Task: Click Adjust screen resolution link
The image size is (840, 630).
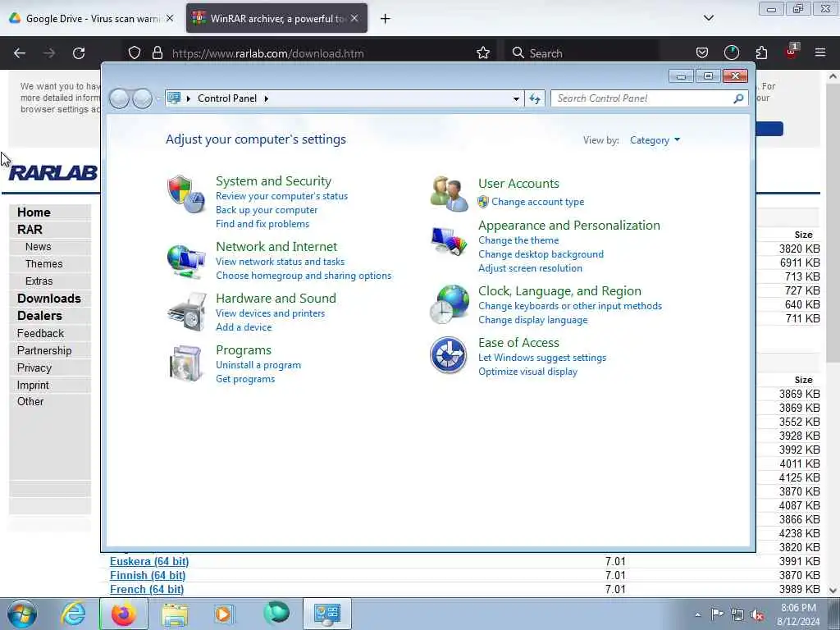Action: point(530,268)
